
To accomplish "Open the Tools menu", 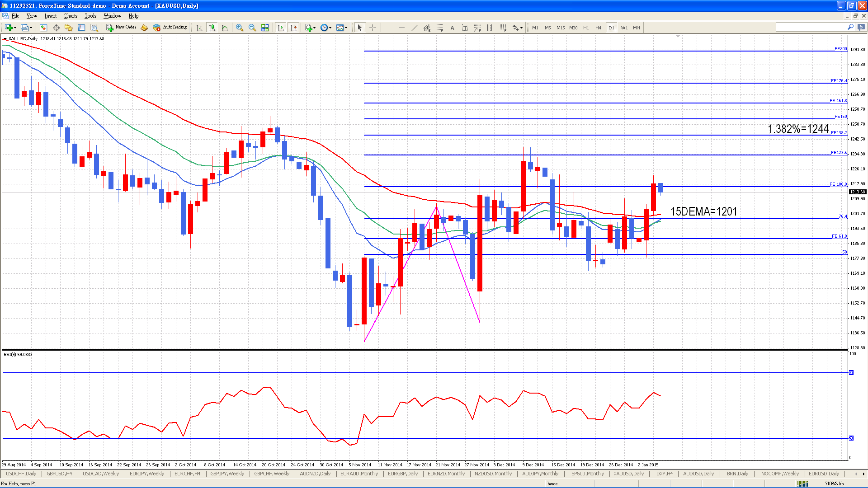I will pyautogui.click(x=90, y=16).
